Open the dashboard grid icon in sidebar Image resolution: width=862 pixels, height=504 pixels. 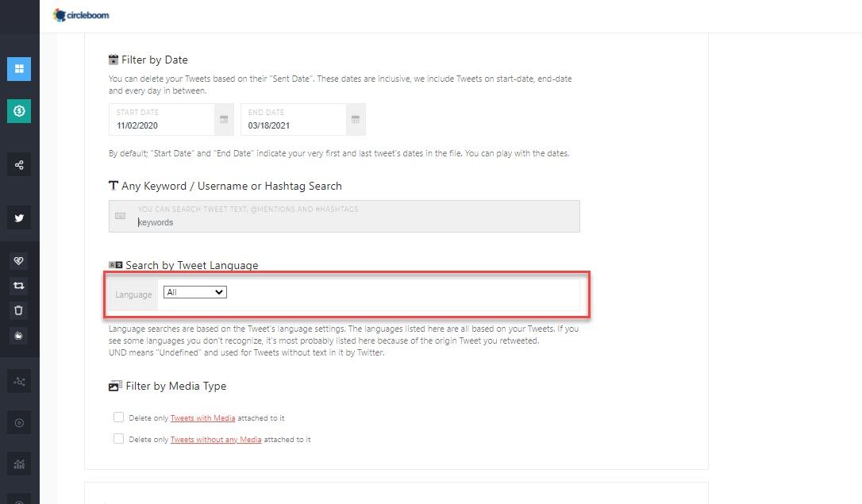click(19, 69)
